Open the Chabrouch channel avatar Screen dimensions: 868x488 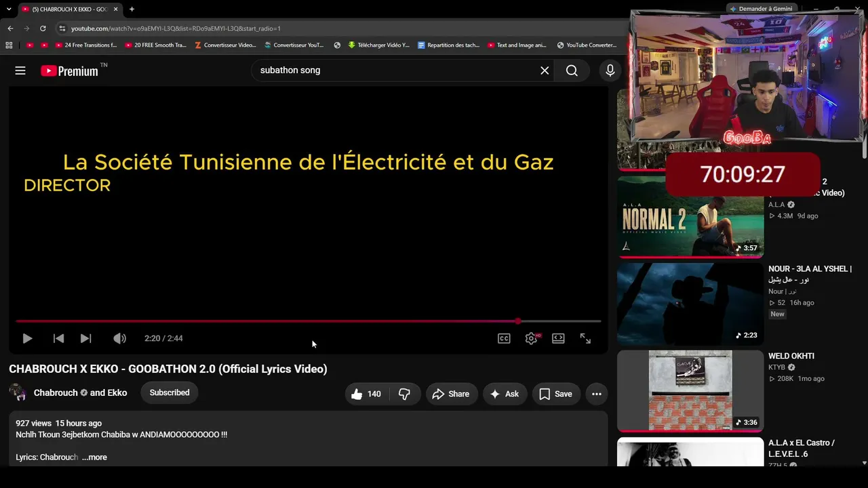tap(18, 392)
